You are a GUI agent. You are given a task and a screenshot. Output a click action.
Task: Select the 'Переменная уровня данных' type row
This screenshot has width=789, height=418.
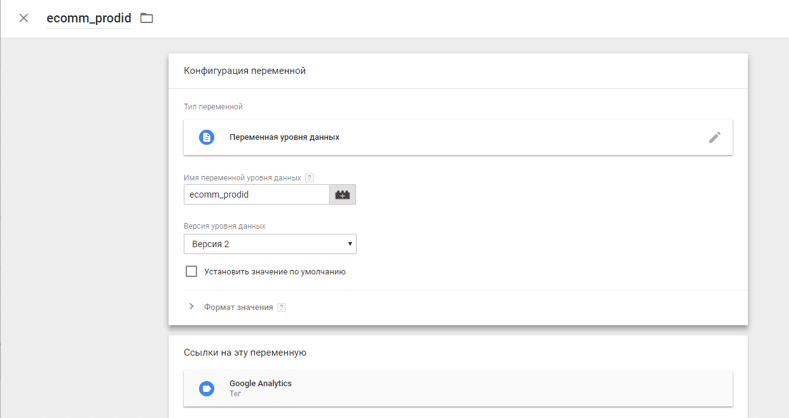point(458,137)
